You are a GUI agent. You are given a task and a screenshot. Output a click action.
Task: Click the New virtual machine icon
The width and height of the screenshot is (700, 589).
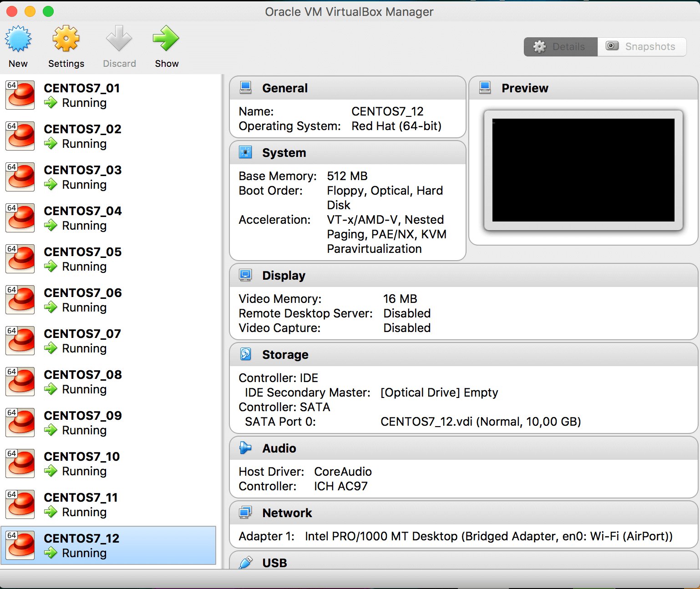[x=18, y=39]
